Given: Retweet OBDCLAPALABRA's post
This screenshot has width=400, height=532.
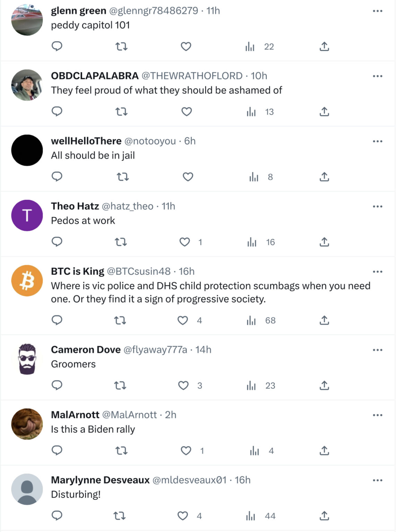Looking at the screenshot, I should click(x=121, y=112).
